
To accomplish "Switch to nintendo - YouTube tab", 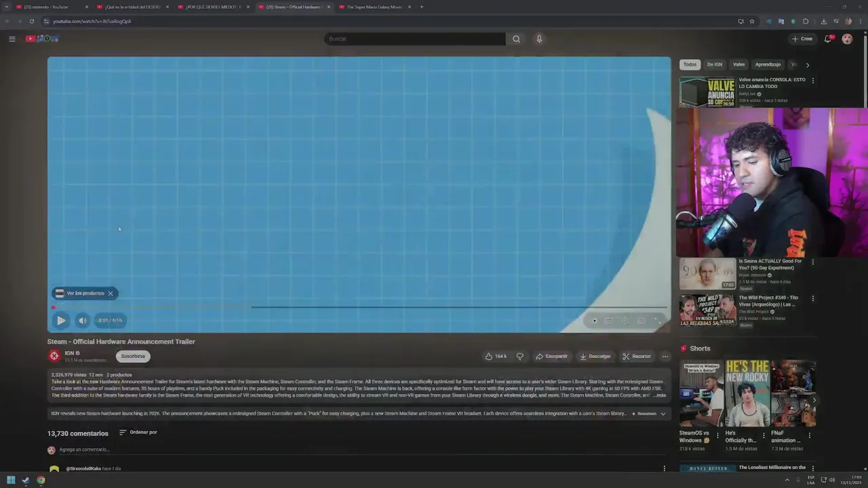I will [x=50, y=7].
